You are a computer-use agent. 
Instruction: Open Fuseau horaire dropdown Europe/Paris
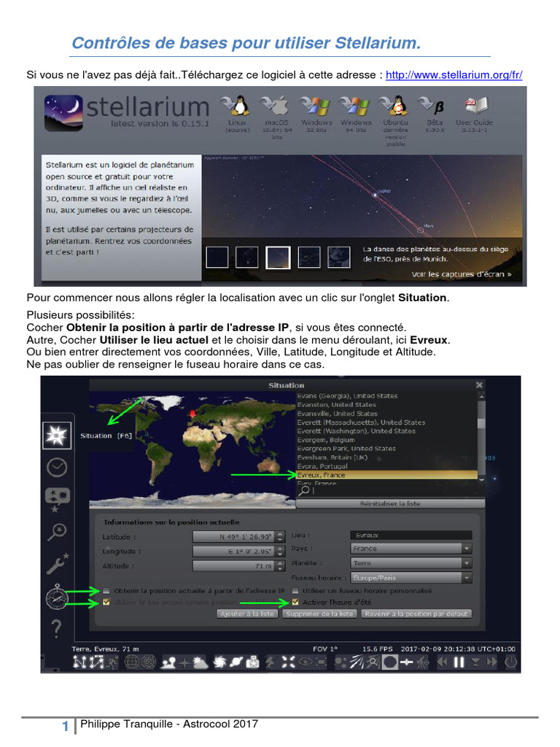(411, 578)
